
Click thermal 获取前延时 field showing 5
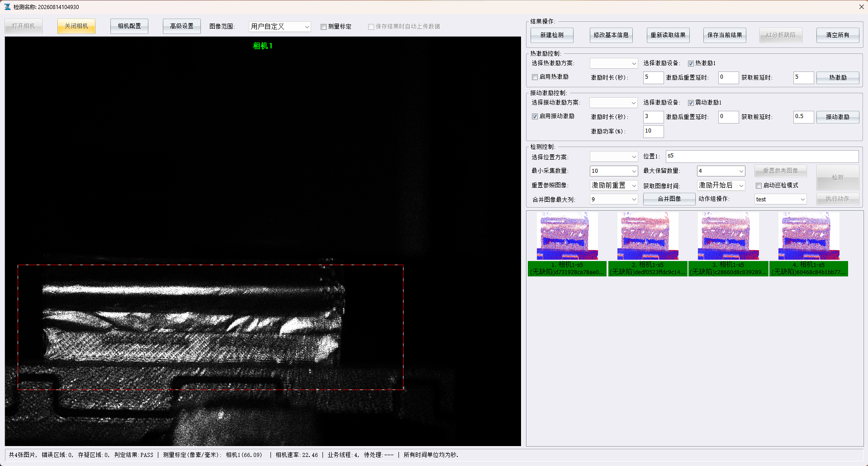coord(803,77)
